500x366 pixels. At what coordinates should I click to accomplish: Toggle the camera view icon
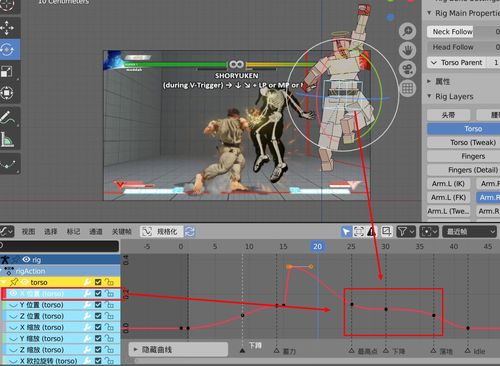point(407,69)
